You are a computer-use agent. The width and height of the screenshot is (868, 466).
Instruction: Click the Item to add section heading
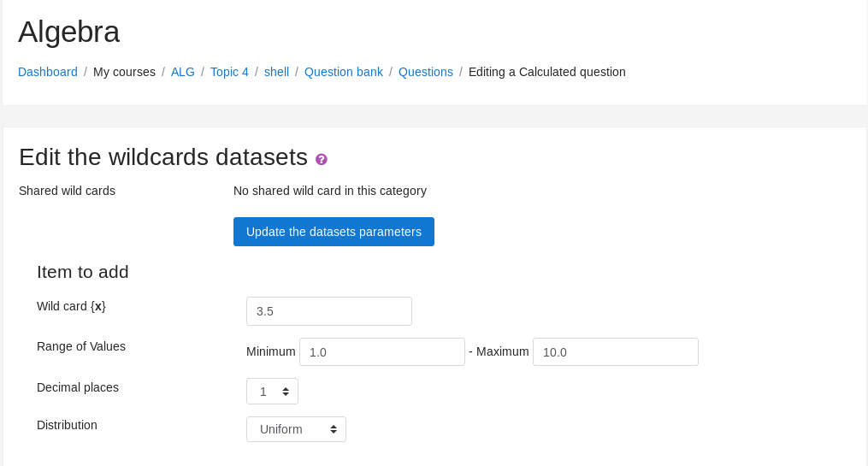click(83, 272)
